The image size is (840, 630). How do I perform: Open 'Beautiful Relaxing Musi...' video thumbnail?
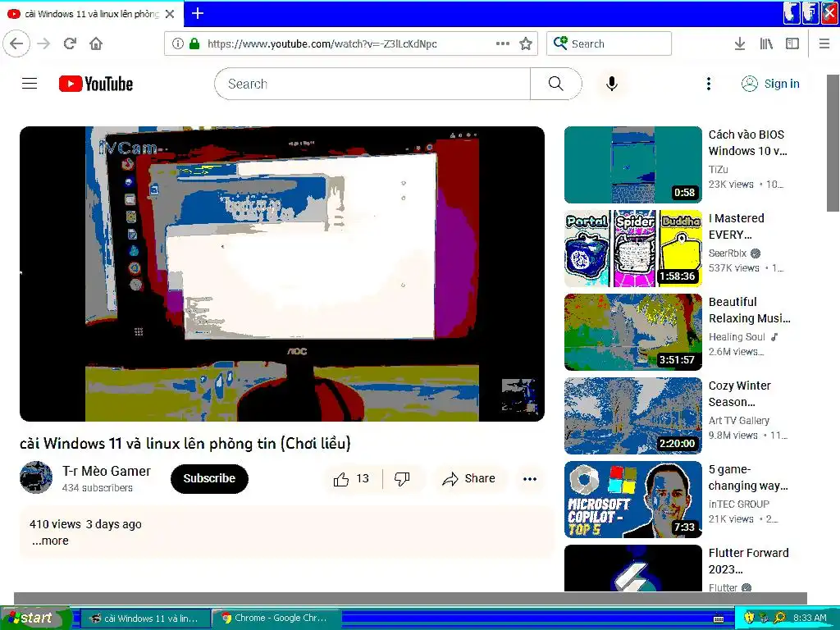click(x=632, y=331)
